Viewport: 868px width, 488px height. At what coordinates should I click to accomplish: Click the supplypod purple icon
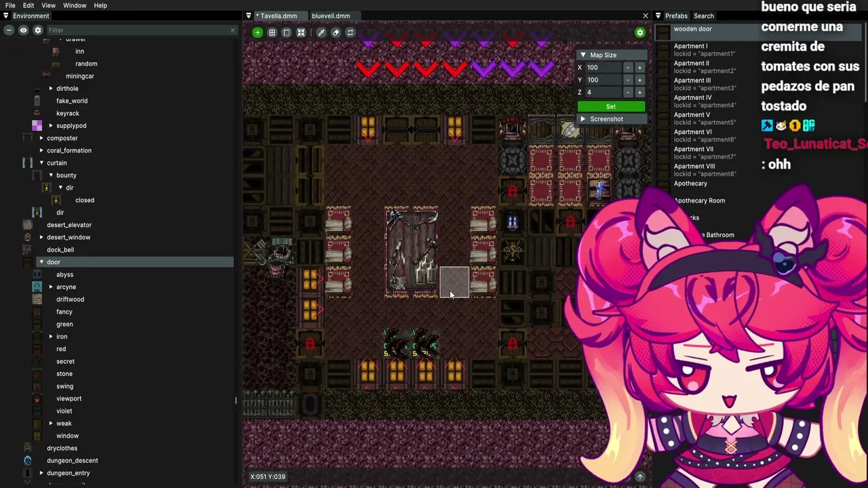tap(37, 126)
